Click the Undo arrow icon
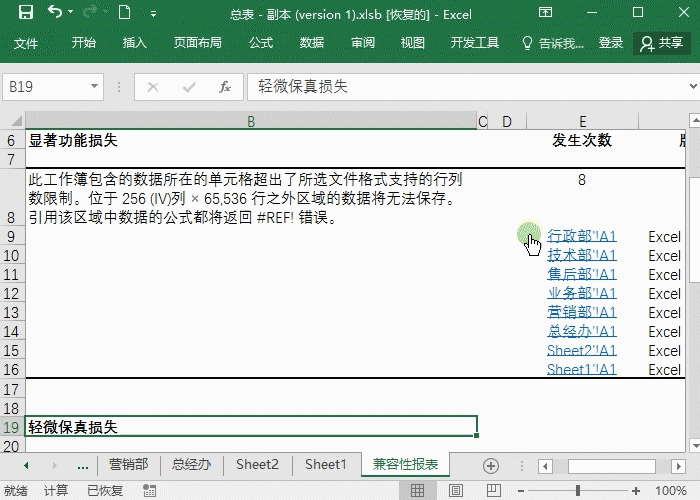 coord(54,12)
